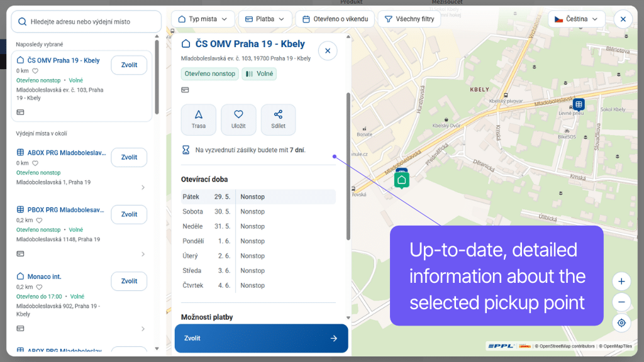
Task: Expand PBOX PRG Mladobolesav details chevron
Action: (x=143, y=254)
